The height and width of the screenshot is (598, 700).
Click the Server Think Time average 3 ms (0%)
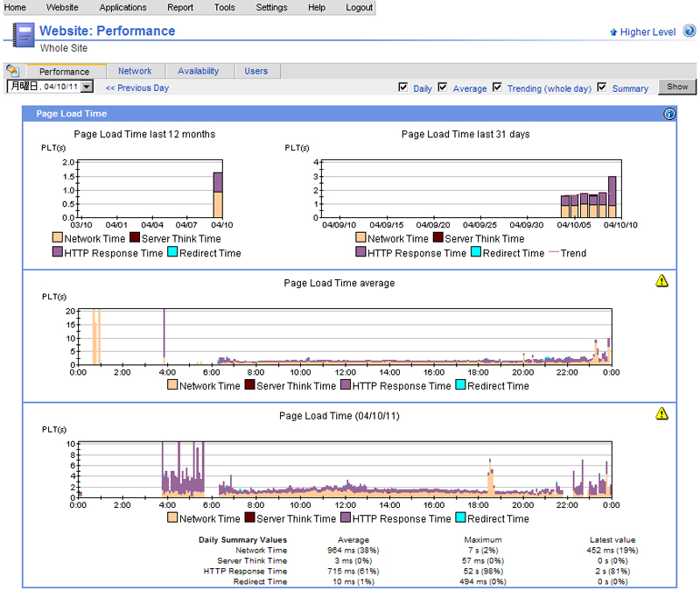pyautogui.click(x=353, y=561)
